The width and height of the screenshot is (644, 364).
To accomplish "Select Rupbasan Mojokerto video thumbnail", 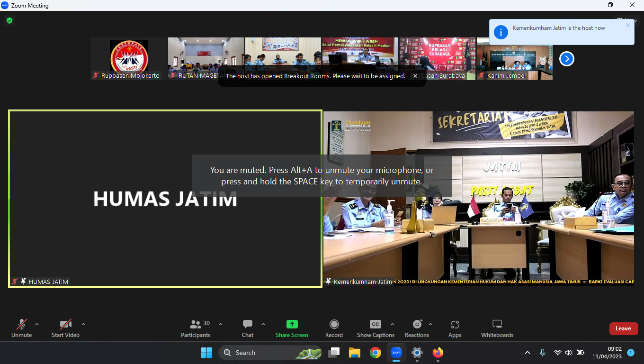I will pos(129,59).
